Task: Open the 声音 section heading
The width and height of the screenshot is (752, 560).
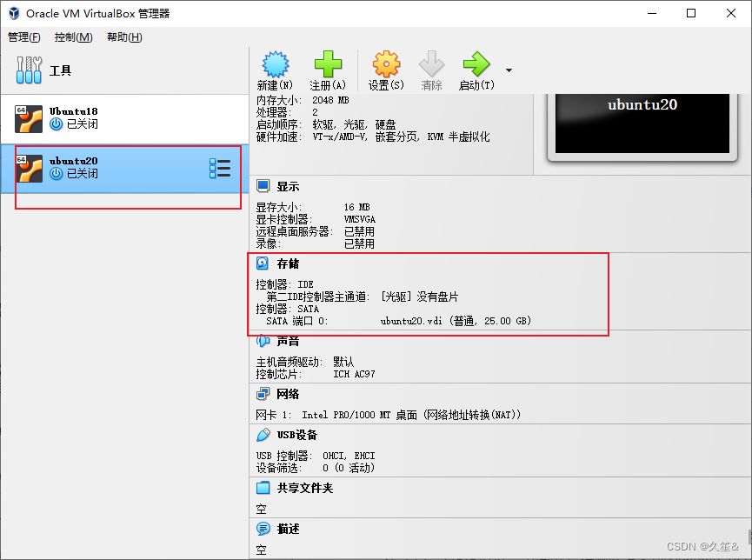Action: 288,341
